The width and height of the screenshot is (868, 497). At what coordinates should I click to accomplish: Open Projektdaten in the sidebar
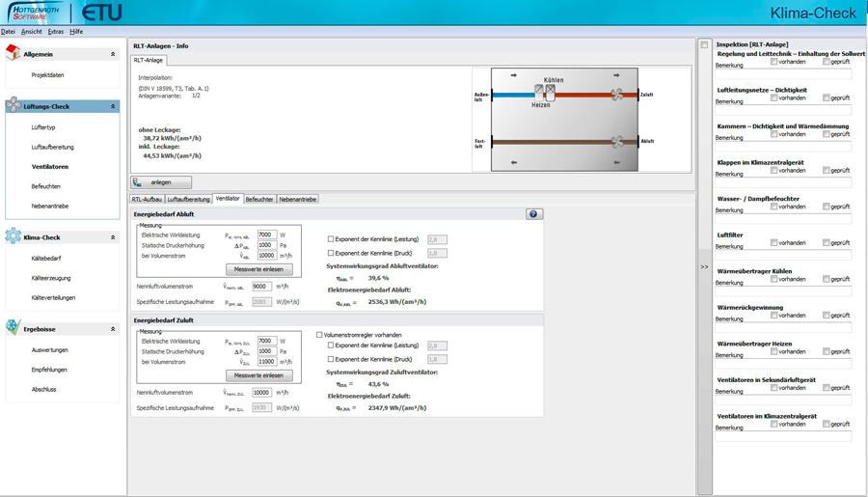[x=47, y=75]
